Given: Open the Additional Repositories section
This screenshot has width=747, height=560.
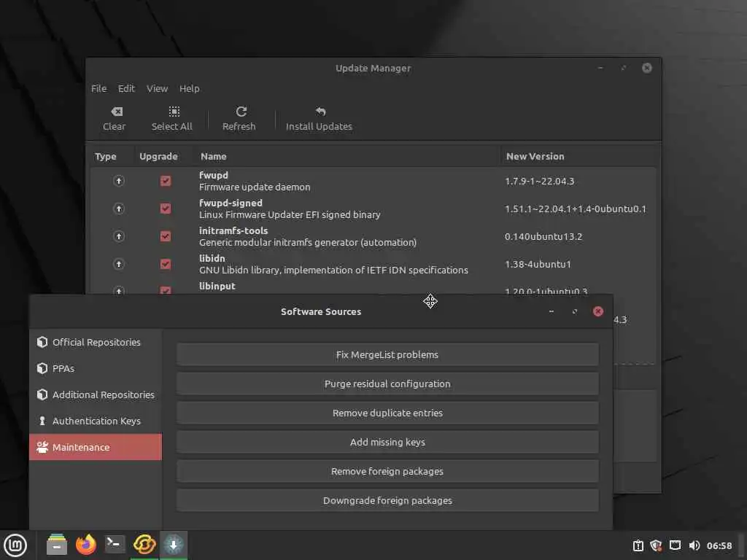Looking at the screenshot, I should click(96, 394).
